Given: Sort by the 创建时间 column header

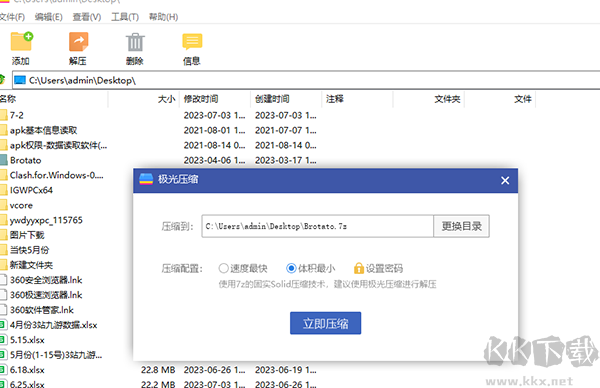Looking at the screenshot, I should coord(286,99).
